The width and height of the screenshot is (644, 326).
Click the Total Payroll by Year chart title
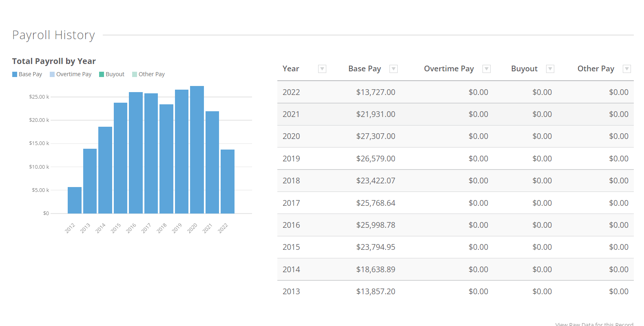click(54, 61)
